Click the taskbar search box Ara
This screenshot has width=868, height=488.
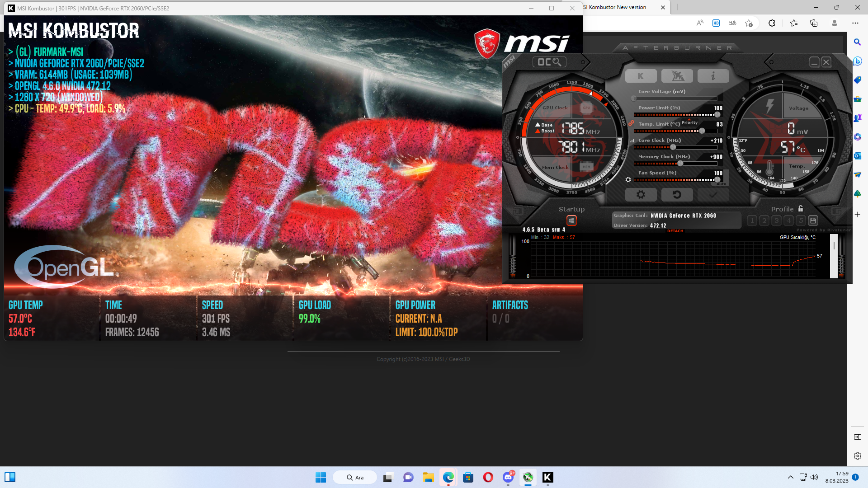coord(355,477)
